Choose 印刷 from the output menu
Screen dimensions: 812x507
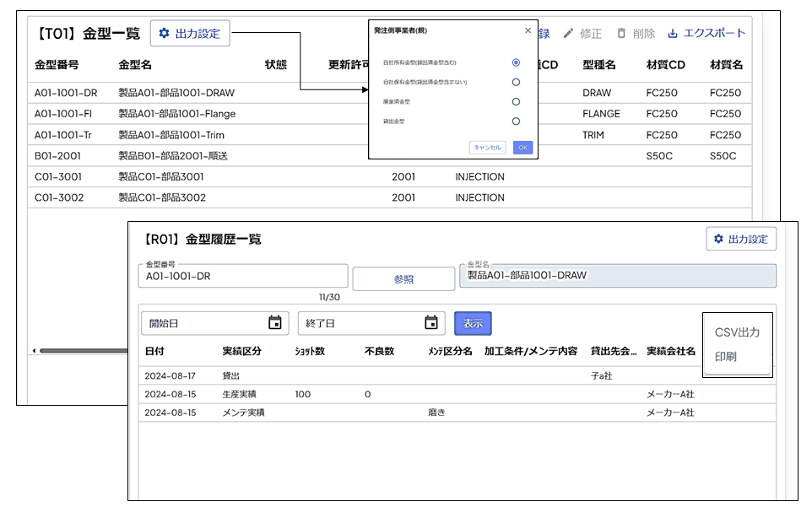coord(726,357)
